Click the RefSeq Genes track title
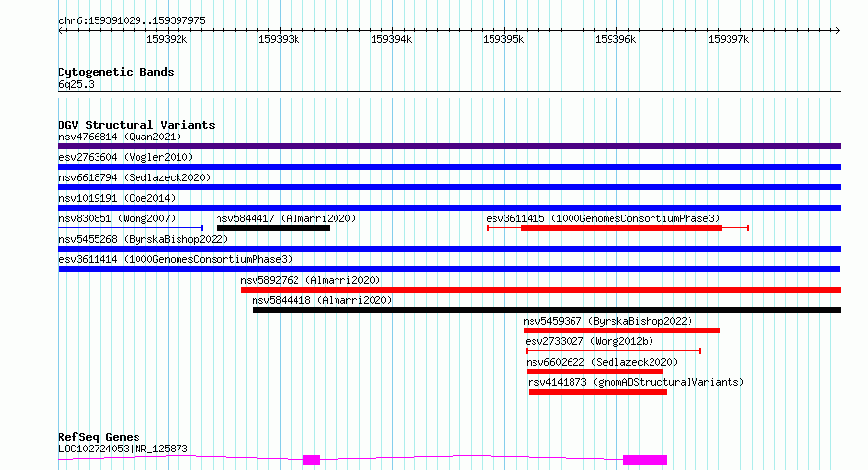The height and width of the screenshot is (470, 868). point(99,438)
